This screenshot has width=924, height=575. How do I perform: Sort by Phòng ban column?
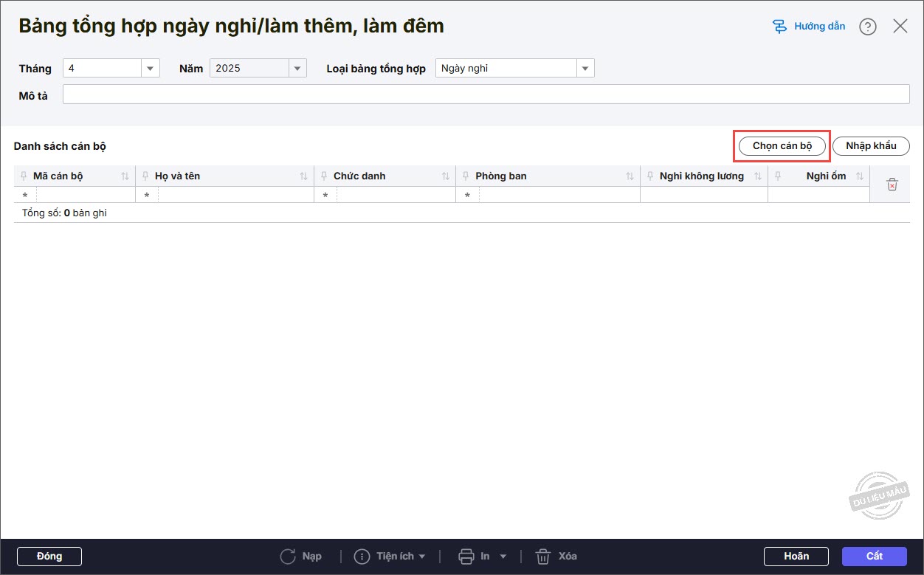pyautogui.click(x=630, y=176)
